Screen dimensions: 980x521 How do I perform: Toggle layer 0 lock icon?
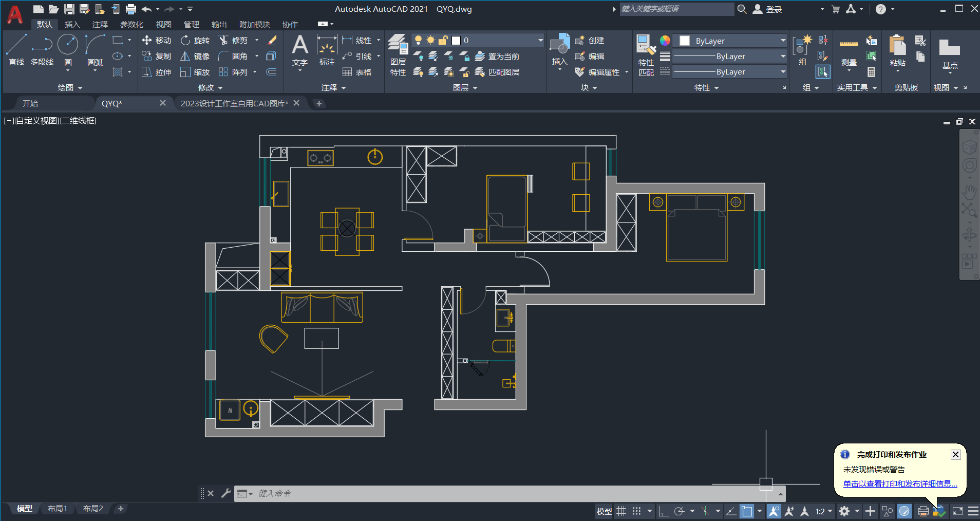tap(443, 40)
